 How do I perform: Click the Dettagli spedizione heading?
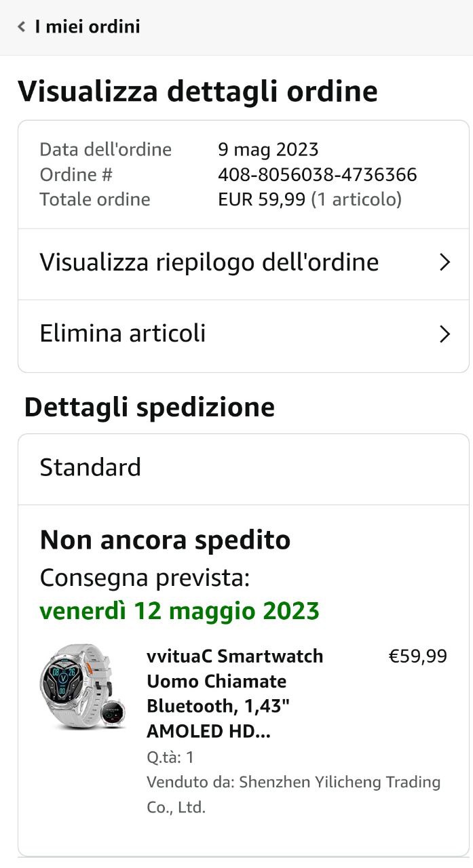pos(149,408)
